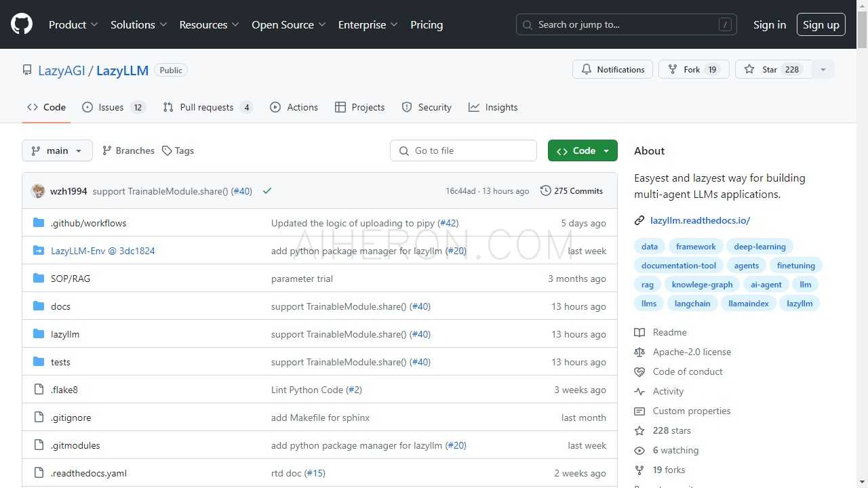Click the .gitignore file icon
Screen dimensions: 868x488
pyautogui.click(x=39, y=418)
